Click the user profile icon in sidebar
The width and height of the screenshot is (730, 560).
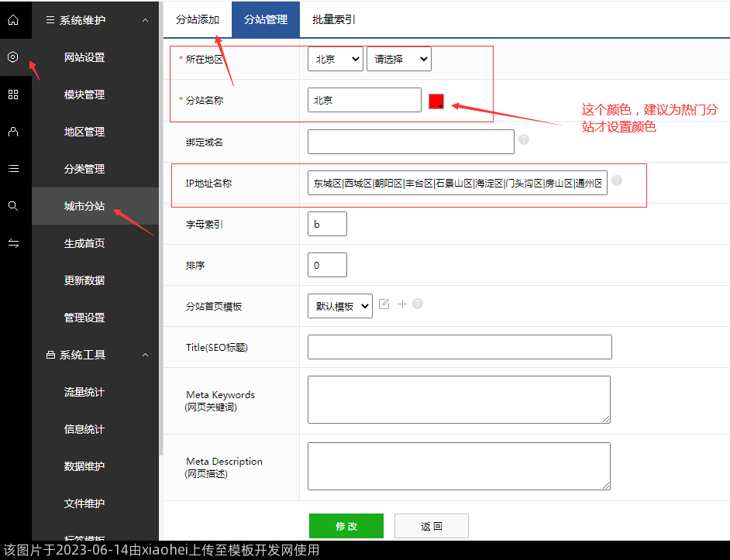13,132
